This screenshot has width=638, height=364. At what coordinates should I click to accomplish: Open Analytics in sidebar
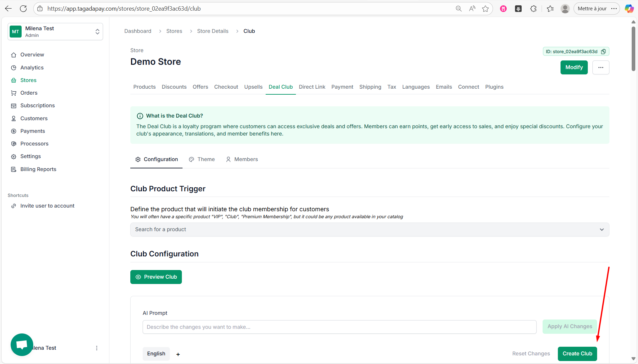coord(32,67)
